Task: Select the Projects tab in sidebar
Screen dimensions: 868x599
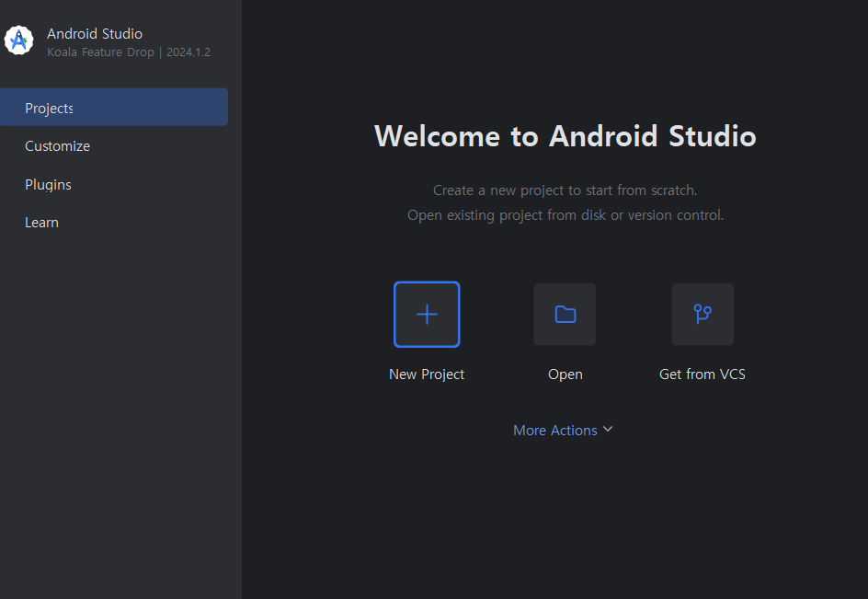Action: tap(114, 107)
